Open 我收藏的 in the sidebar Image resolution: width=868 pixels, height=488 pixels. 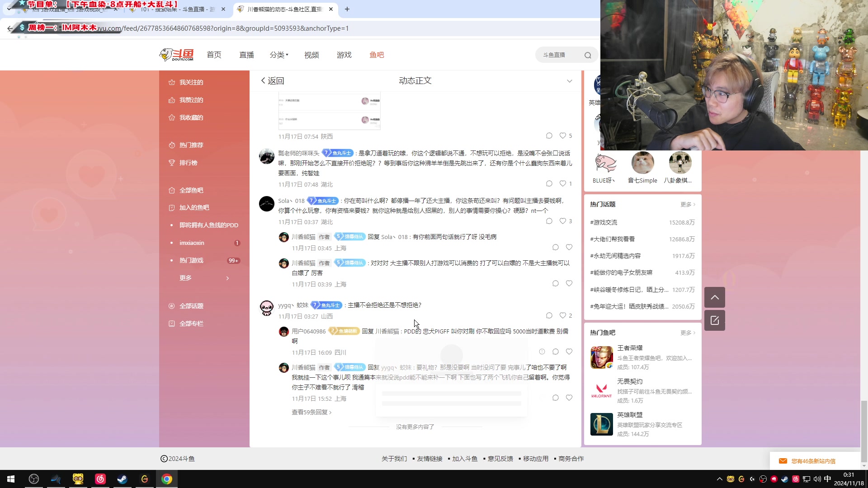[x=191, y=117]
